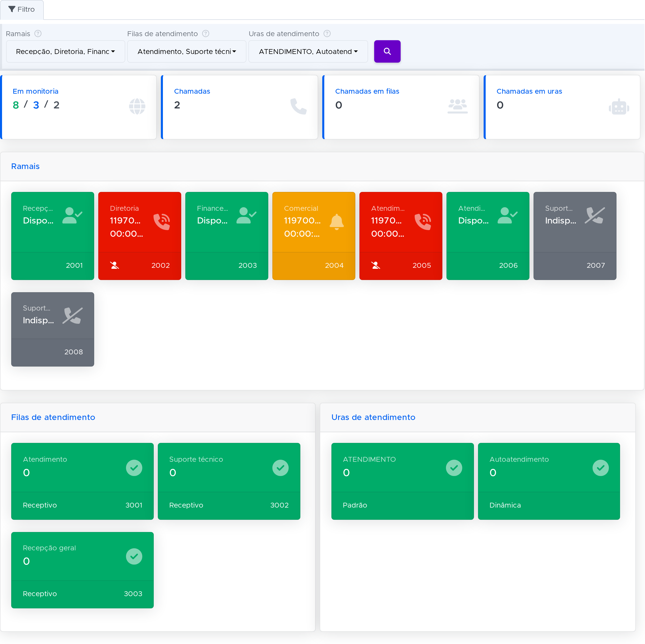
Task: Click the blue number 3 in Em monitoria
Action: coord(36,105)
